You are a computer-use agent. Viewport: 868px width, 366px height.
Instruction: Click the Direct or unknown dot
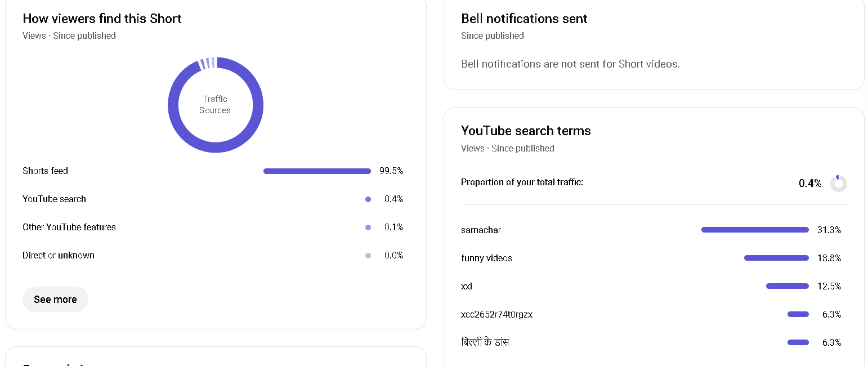pos(368,256)
